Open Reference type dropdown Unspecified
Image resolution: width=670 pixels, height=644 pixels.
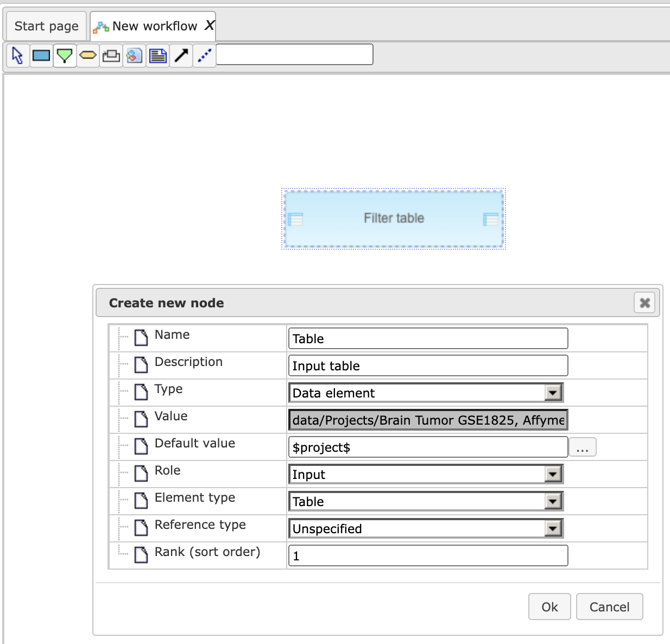426,528
